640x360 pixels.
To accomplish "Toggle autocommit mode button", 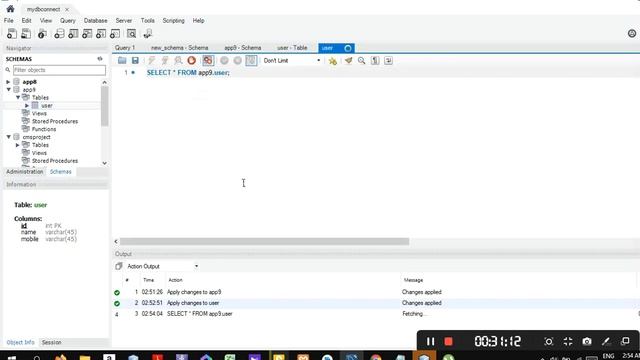I will (251, 60).
